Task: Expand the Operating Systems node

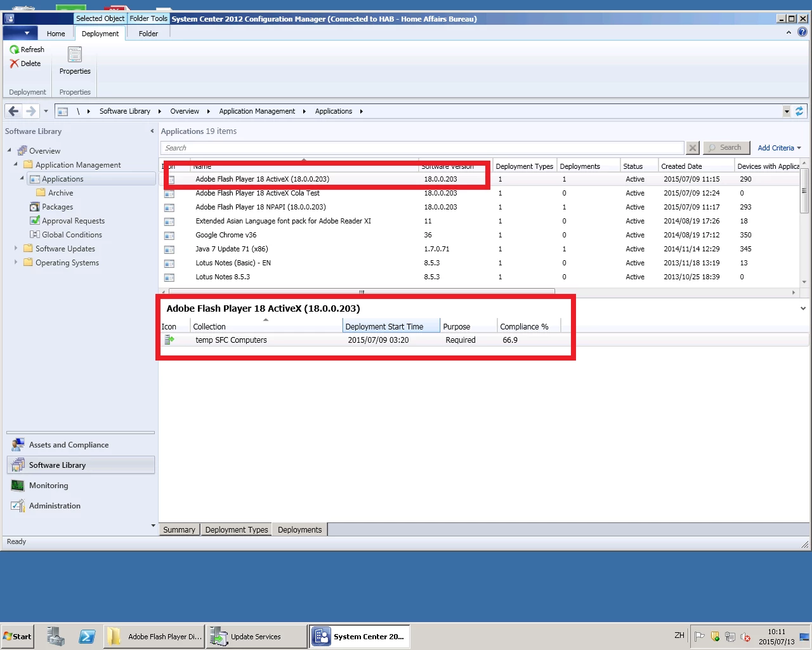Action: [x=16, y=262]
